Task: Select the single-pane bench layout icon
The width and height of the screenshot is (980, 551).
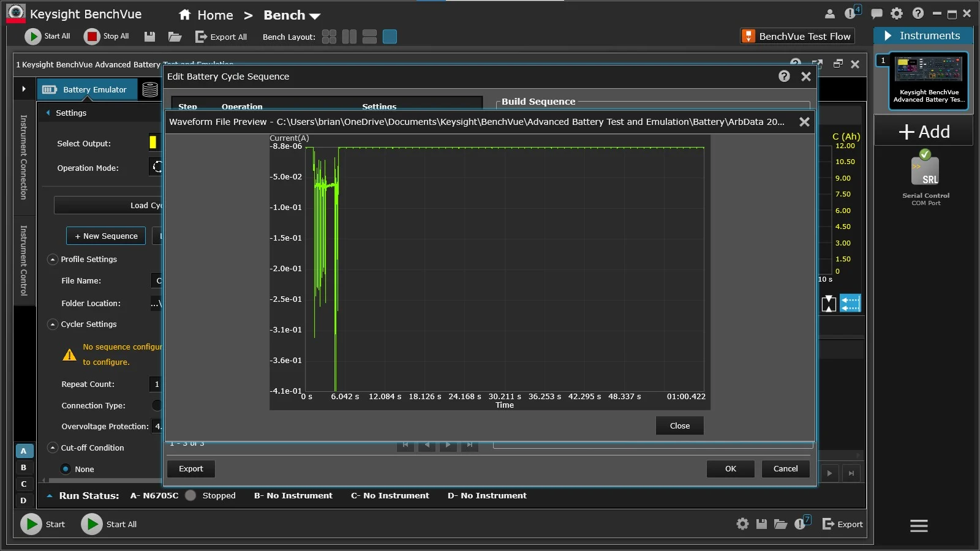Action: point(390,37)
